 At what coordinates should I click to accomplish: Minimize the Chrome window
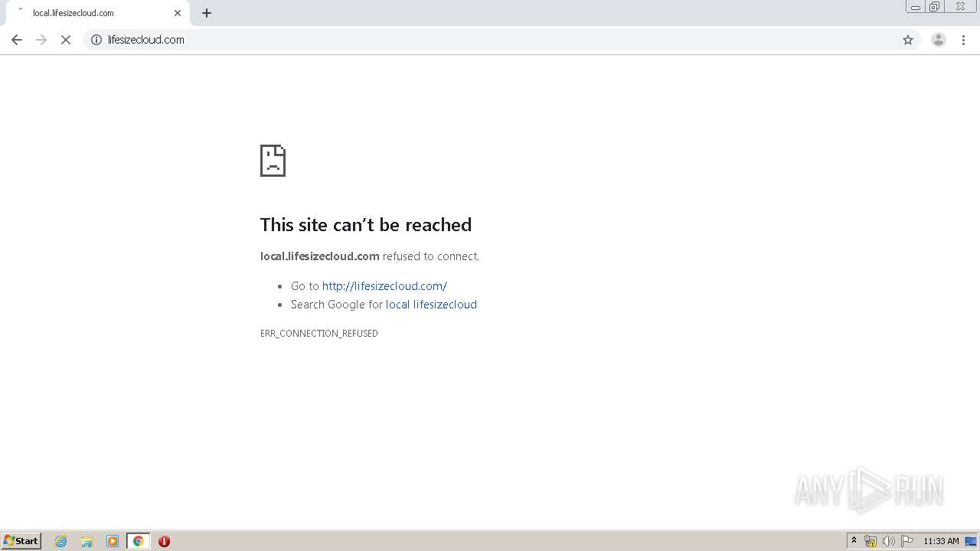click(916, 7)
